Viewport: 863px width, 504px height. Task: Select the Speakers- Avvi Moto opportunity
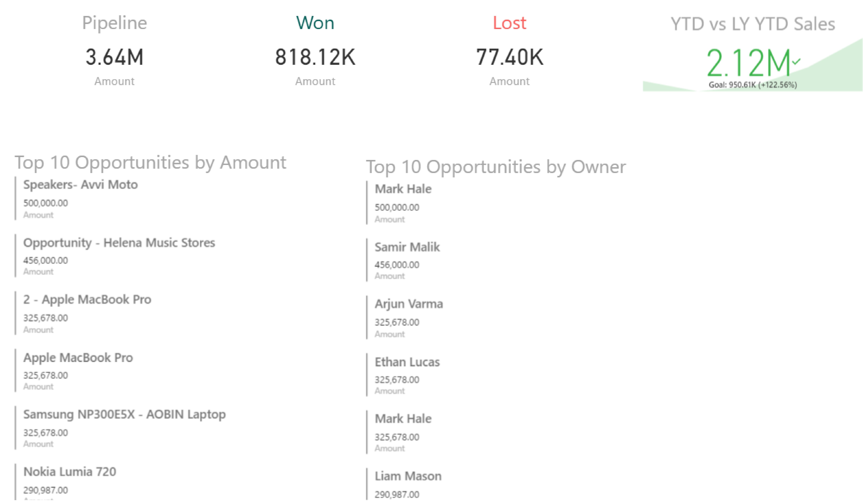tap(80, 185)
